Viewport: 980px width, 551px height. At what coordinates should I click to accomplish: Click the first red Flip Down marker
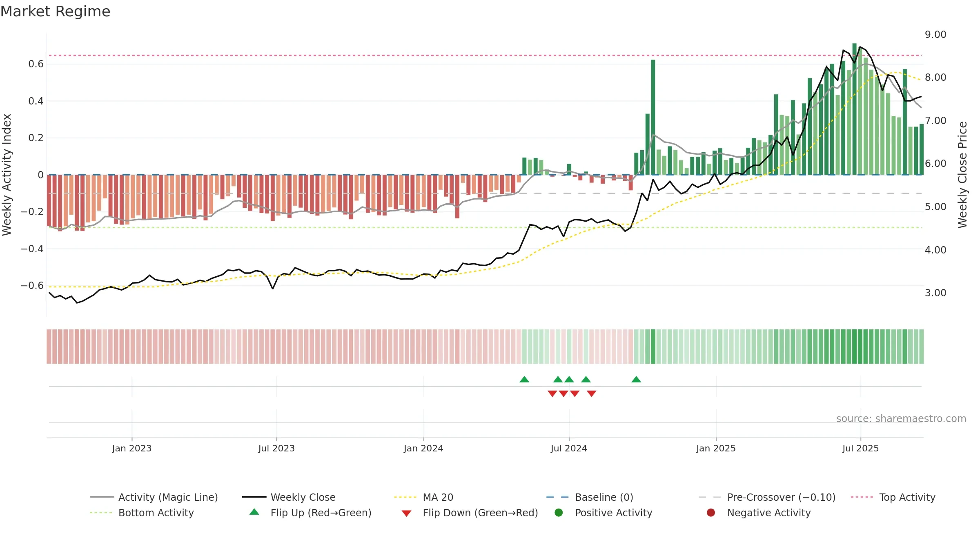pyautogui.click(x=552, y=393)
